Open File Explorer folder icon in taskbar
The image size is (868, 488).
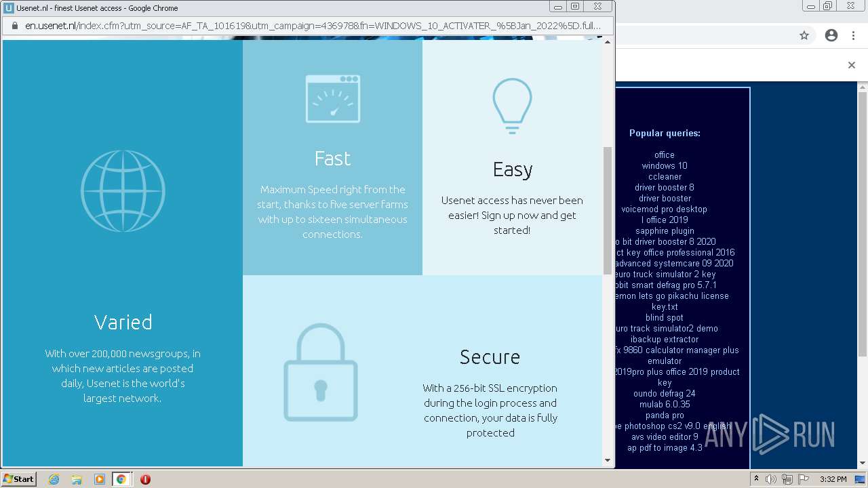(77, 479)
